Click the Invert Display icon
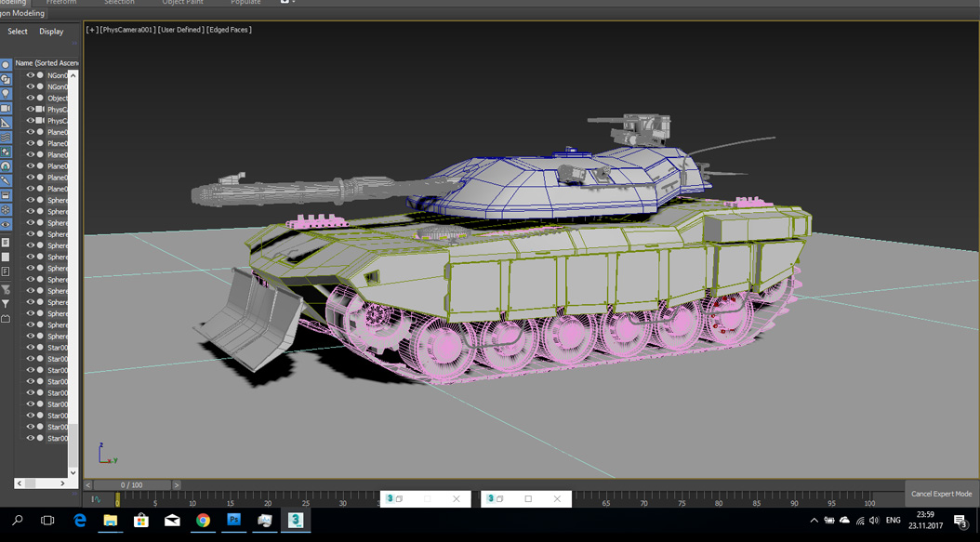The image size is (980, 542). (x=6, y=271)
